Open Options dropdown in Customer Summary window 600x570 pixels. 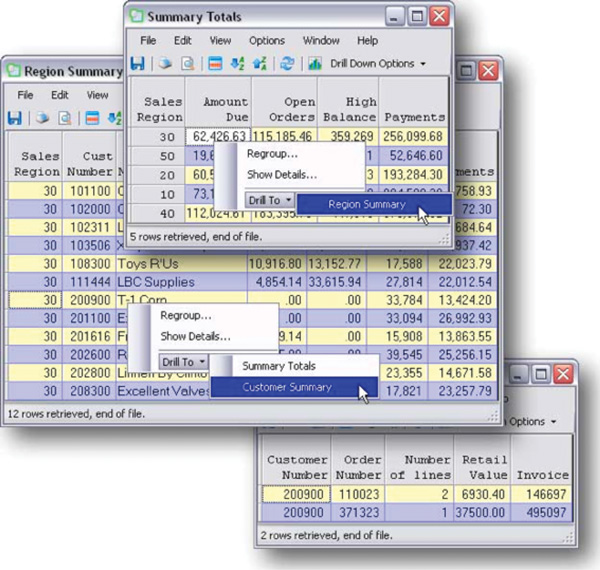532,422
